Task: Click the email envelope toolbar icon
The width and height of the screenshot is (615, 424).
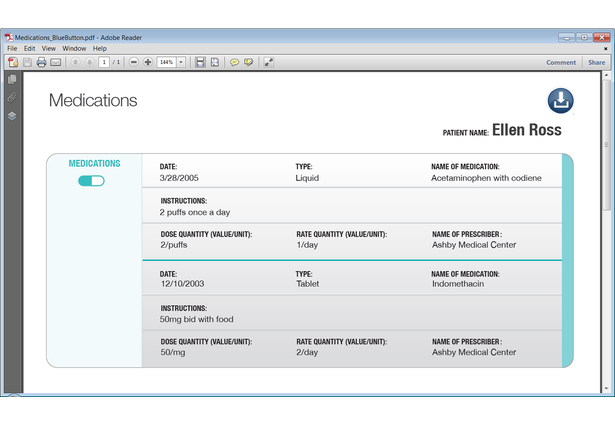Action: tap(56, 62)
